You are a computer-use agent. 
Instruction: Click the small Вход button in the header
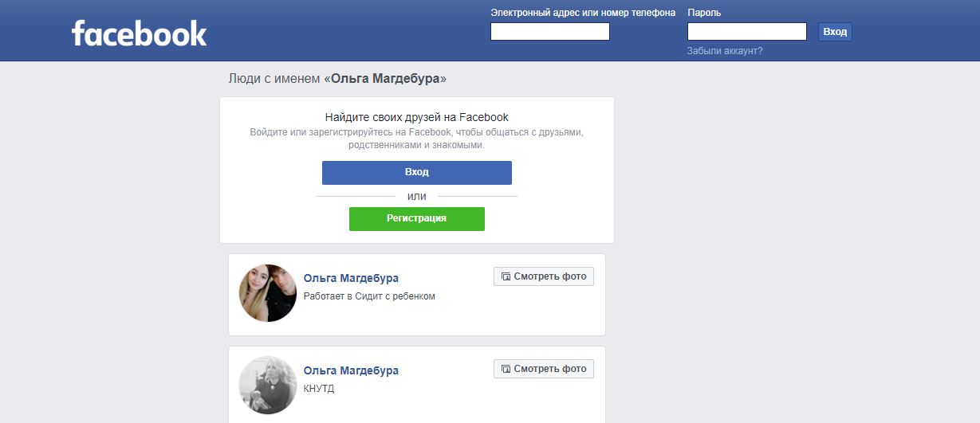[835, 32]
